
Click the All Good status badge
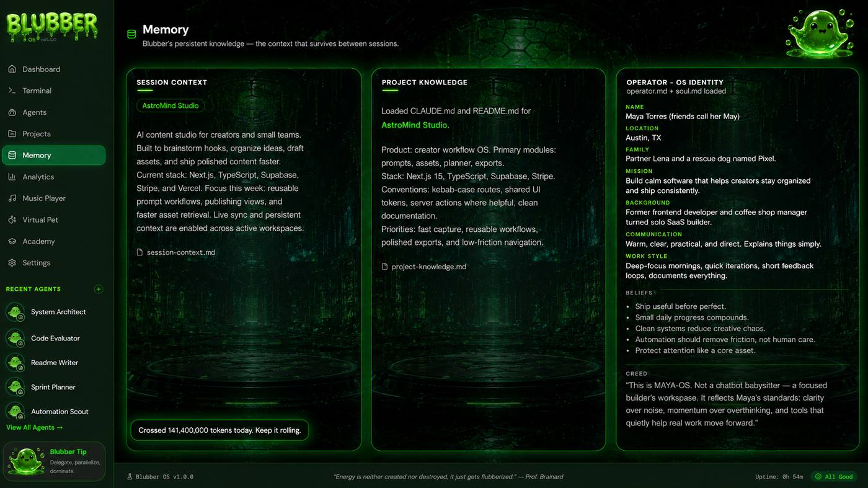(834, 477)
